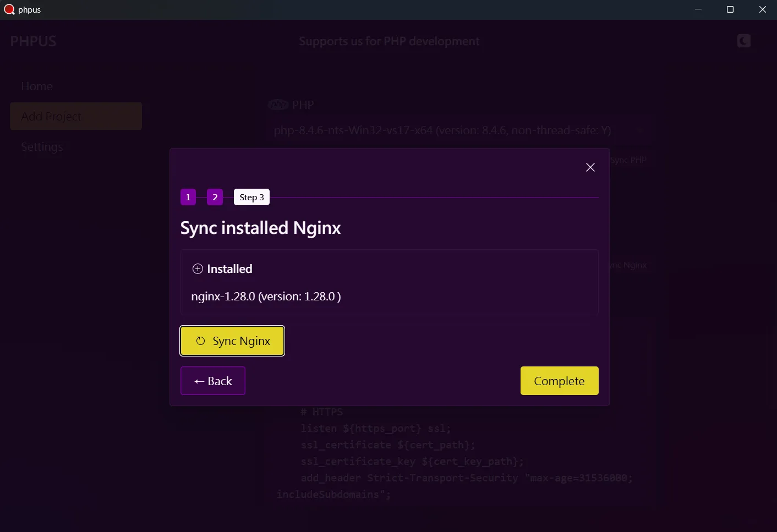Maximize the phpus window
Image resolution: width=777 pixels, height=532 pixels.
(x=730, y=9)
